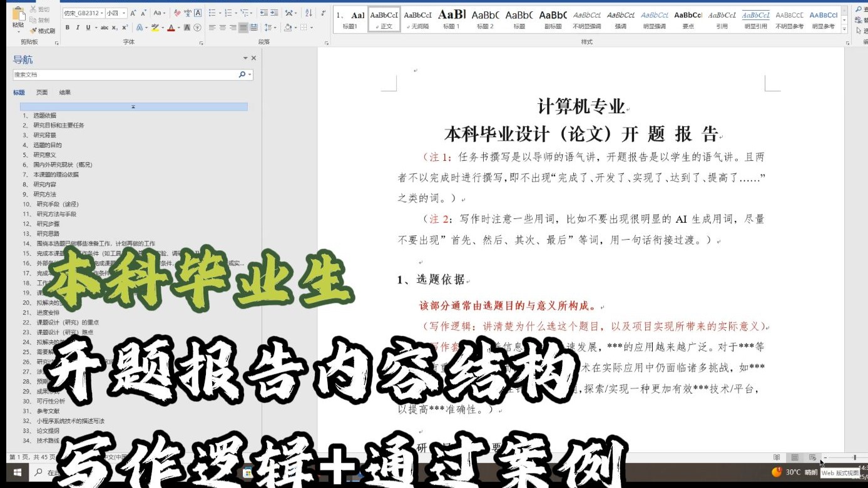The width and height of the screenshot is (868, 488).
Task: Open the numbered list dropdown arrow
Action: click(x=235, y=13)
